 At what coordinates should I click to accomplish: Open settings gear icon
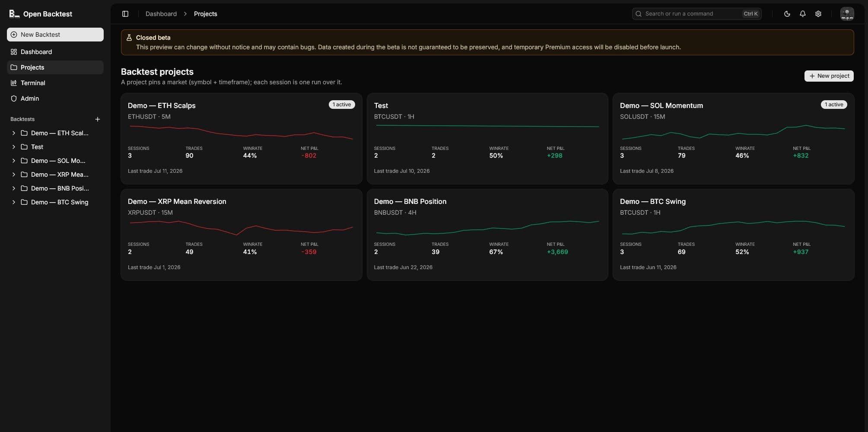(818, 14)
